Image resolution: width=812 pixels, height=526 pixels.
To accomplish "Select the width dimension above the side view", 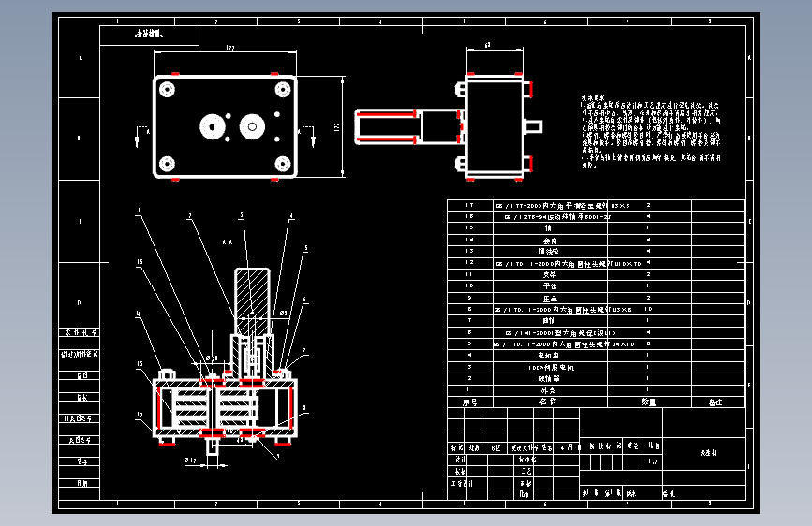I will coord(495,48).
